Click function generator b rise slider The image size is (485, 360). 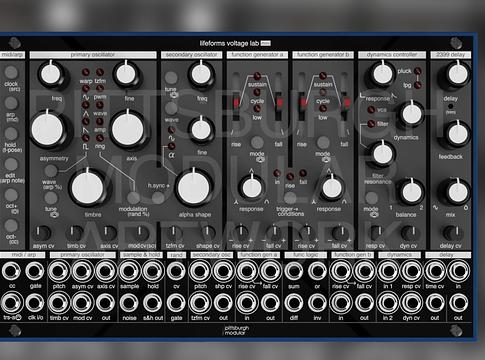coord(303,102)
